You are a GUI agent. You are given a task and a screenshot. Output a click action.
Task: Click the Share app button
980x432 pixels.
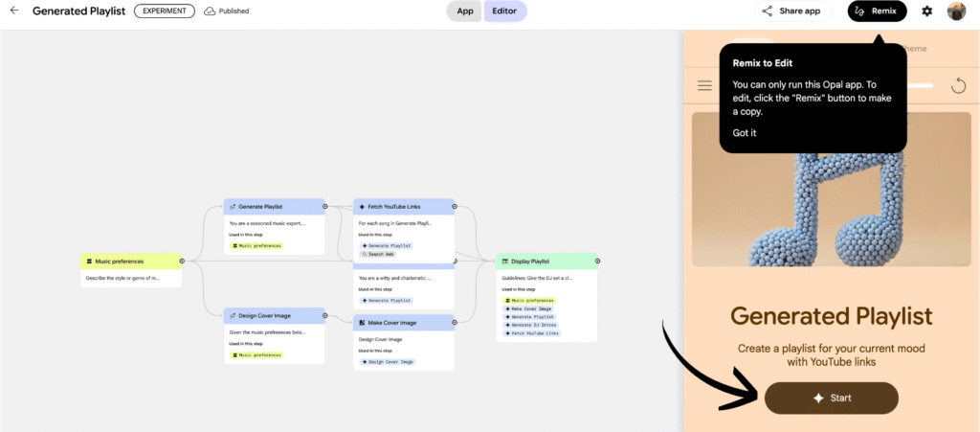click(791, 11)
